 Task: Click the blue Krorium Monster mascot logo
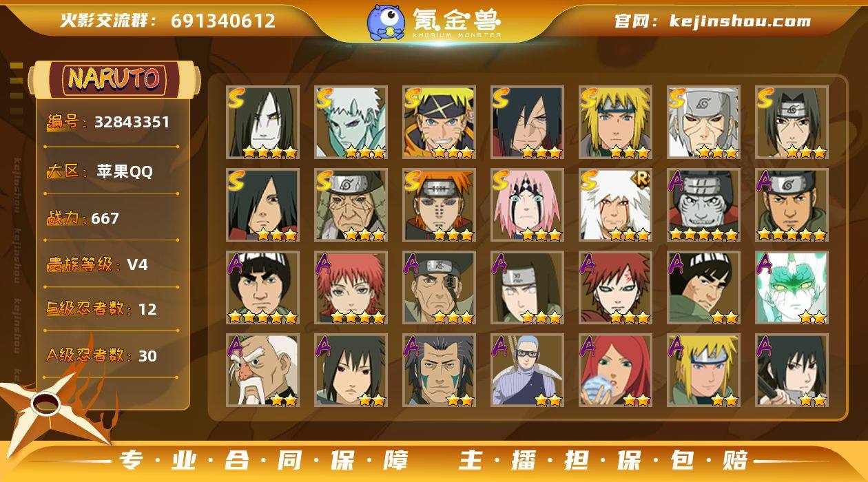[385, 21]
